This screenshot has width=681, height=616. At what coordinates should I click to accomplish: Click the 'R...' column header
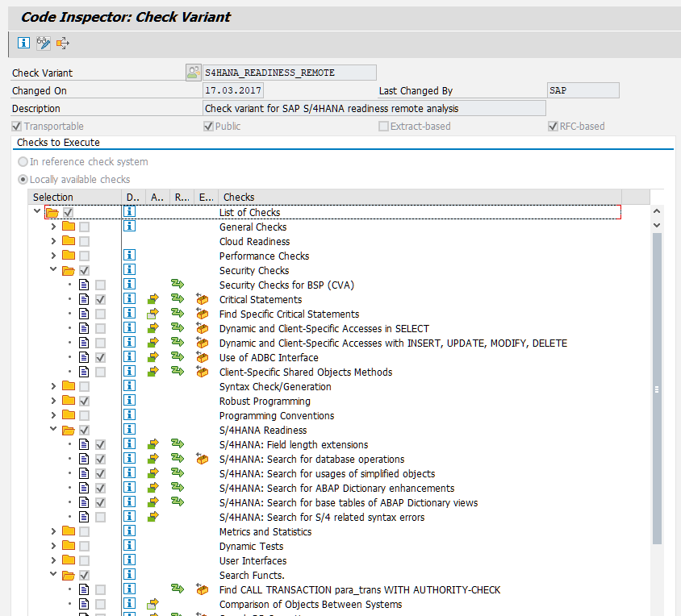(182, 197)
